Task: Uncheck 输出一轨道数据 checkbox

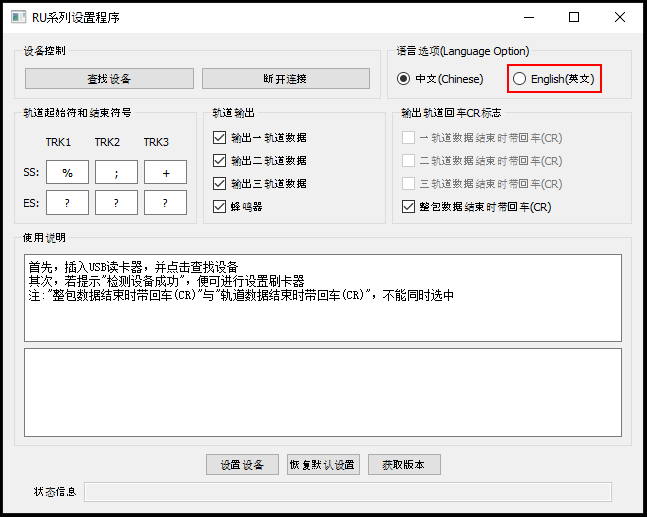Action: pos(220,138)
